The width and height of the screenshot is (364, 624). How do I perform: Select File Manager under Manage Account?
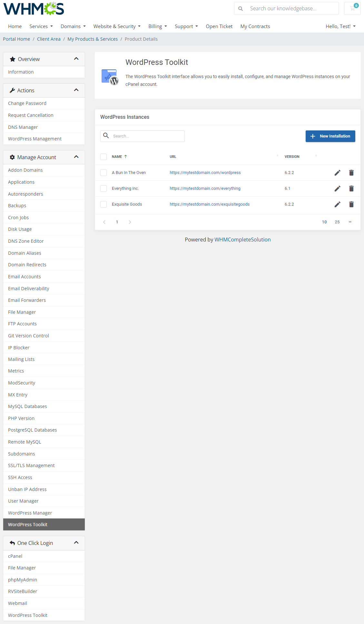pos(22,312)
